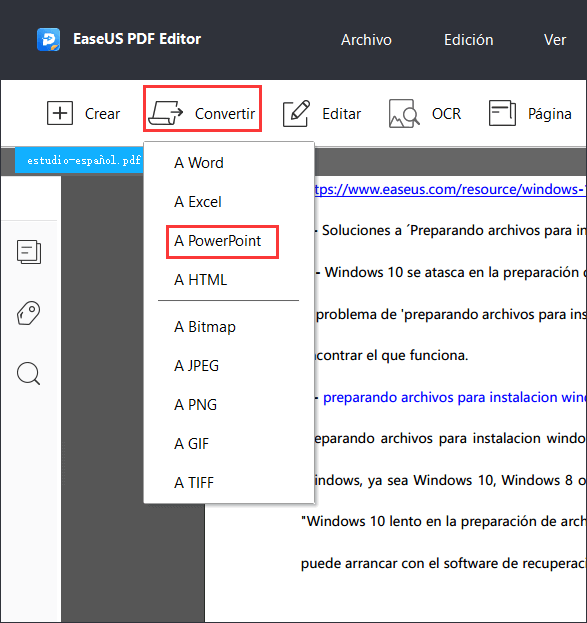Viewport: 587px width, 623px height.
Task: Click the EaseUS PDF Editor title text
Action: [x=137, y=39]
